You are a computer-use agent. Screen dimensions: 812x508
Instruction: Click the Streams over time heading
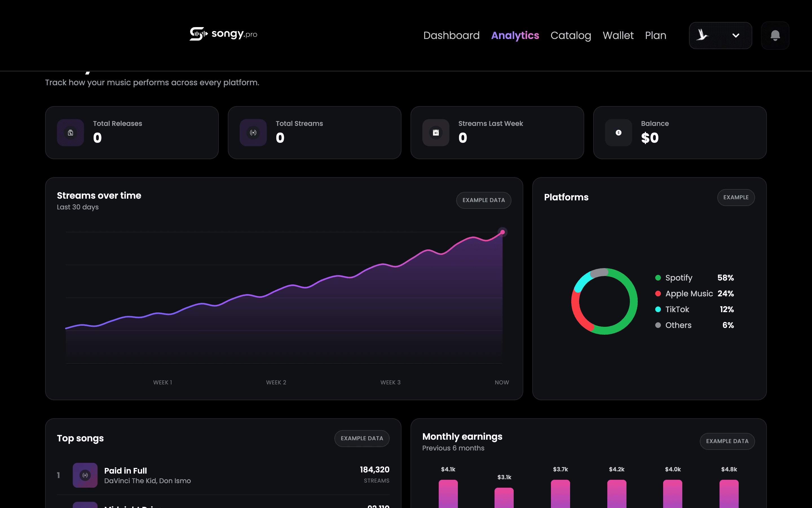pos(99,196)
